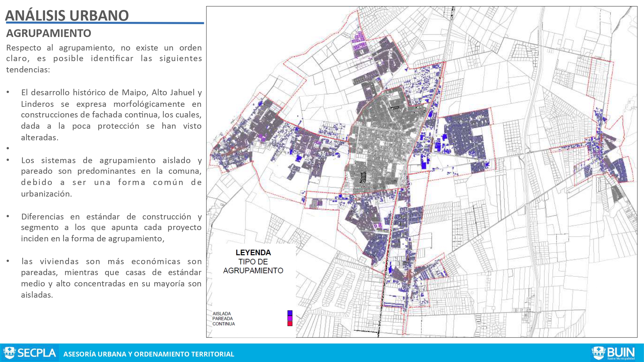
Task: Click the urban grouping map image
Action: coord(421,172)
